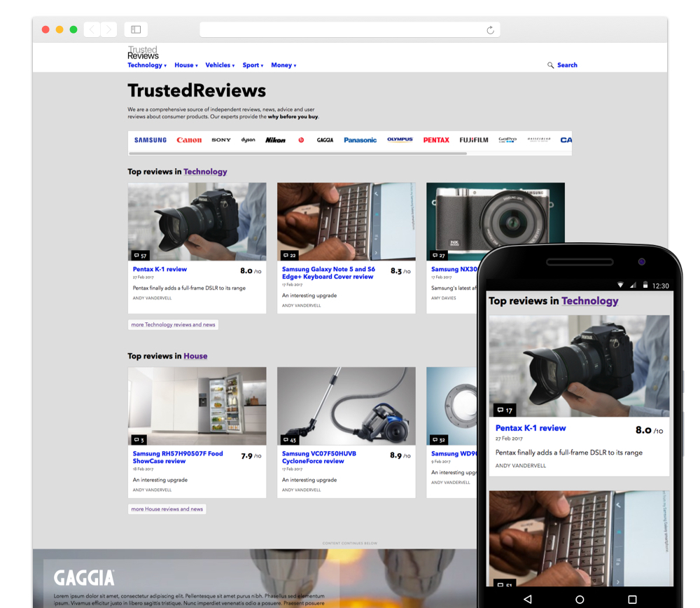Screen dimensions: 700x608
Task: Click the browser address bar field
Action: pyautogui.click(x=349, y=30)
